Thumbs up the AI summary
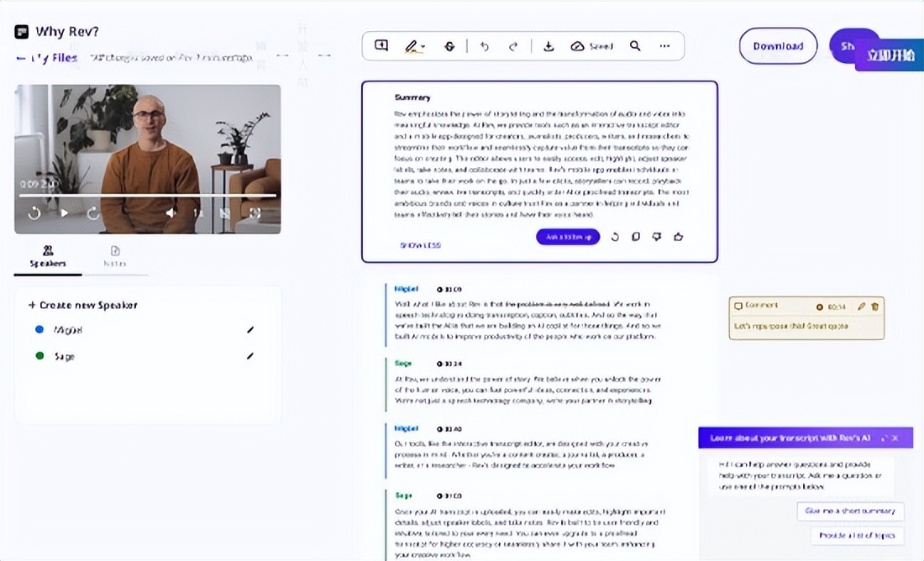Viewport: 924px width, 561px height. click(x=679, y=237)
